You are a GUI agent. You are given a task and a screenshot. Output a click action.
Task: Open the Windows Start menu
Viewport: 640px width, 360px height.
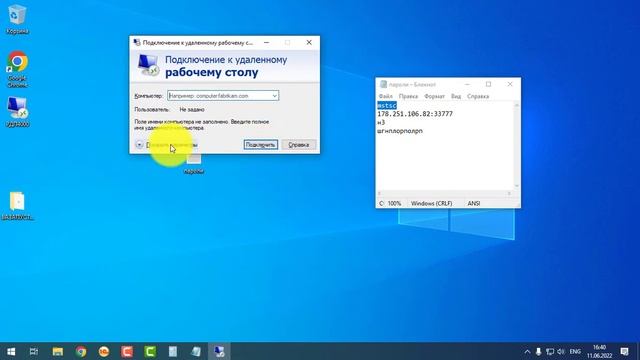click(11, 351)
